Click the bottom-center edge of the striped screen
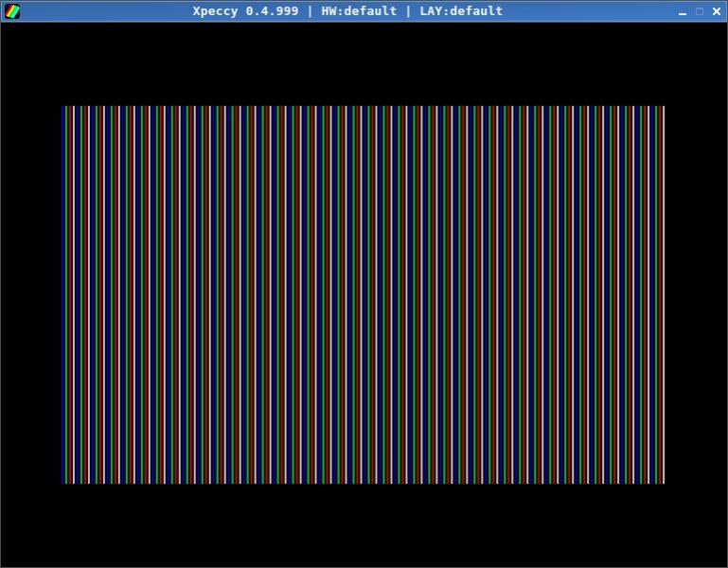The width and height of the screenshot is (728, 568). coord(364,481)
